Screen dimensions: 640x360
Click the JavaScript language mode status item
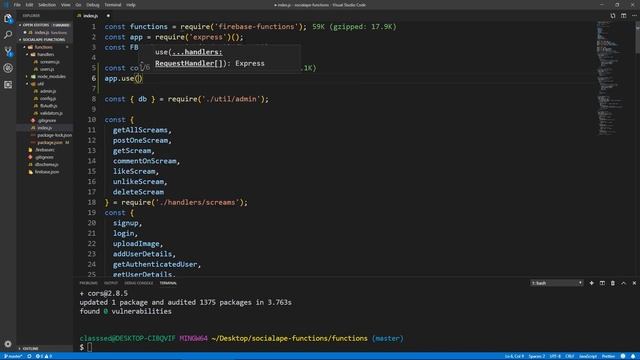pyautogui.click(x=588, y=356)
